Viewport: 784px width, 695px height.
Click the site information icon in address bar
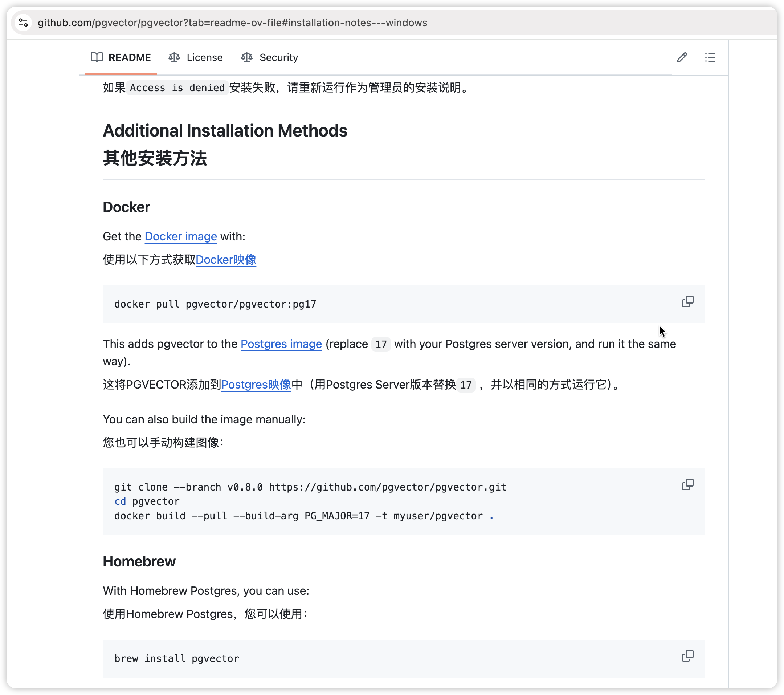(23, 23)
